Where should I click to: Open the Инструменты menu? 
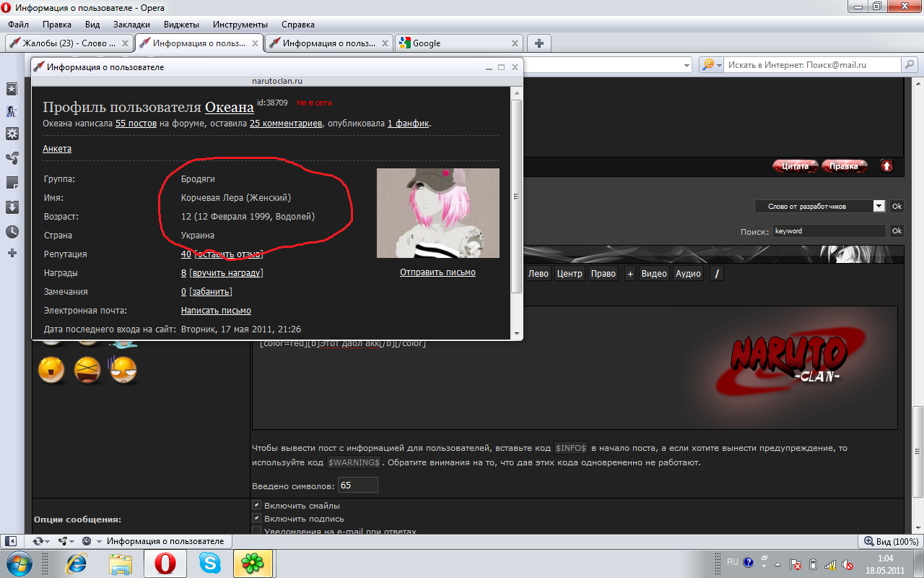click(241, 24)
